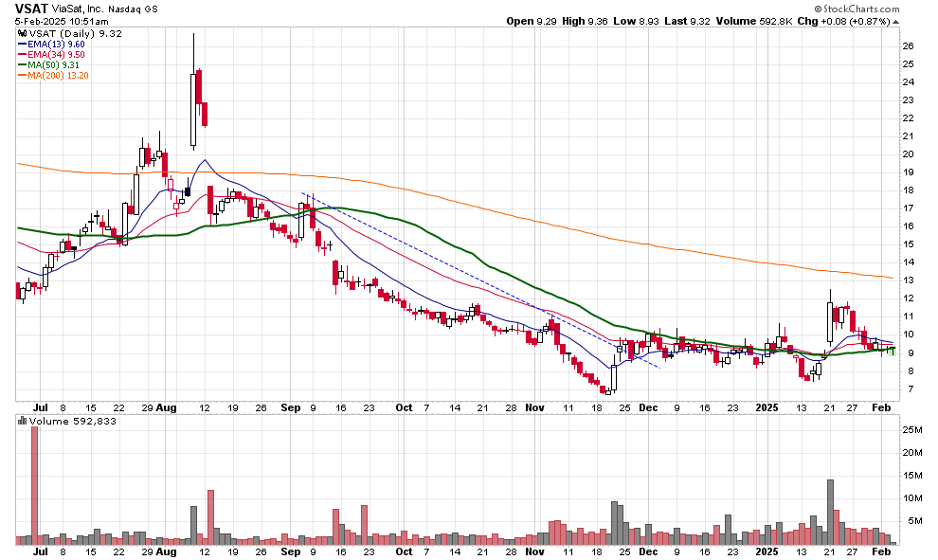This screenshot has width=938, height=560.
Task: Click the VSAT ticker symbol title
Action: [x=31, y=7]
